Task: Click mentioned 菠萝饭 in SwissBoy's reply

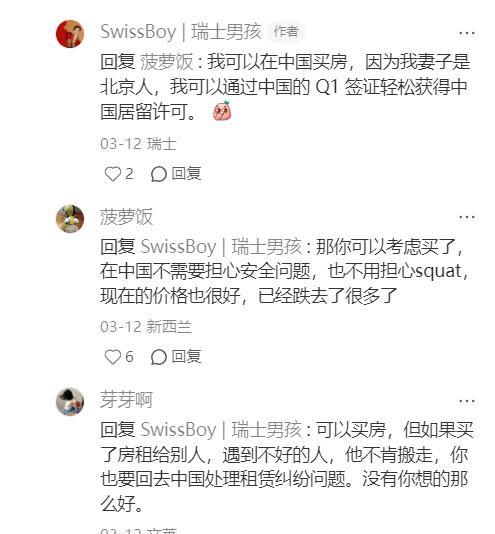Action: (x=167, y=62)
